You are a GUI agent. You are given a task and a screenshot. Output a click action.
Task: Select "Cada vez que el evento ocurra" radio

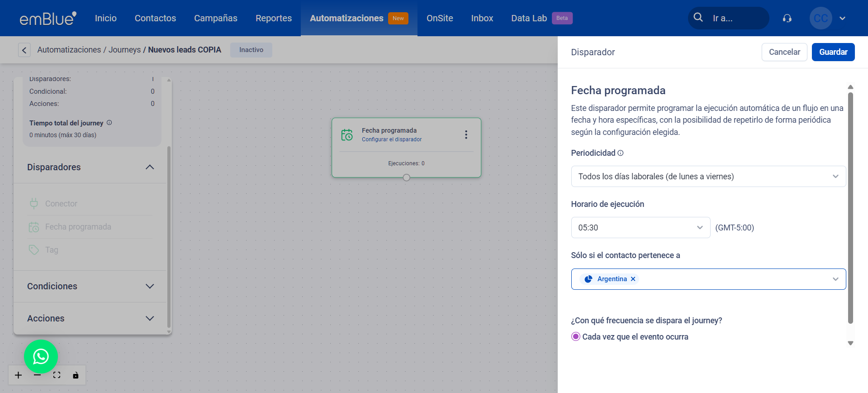tap(576, 337)
